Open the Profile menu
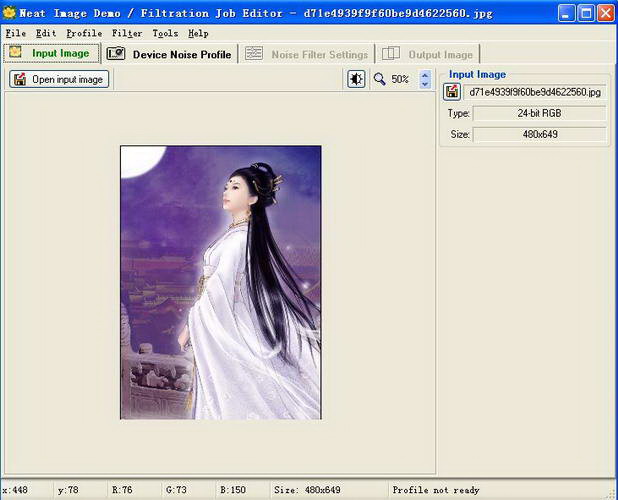Viewport: 618px width, 500px height. click(84, 33)
